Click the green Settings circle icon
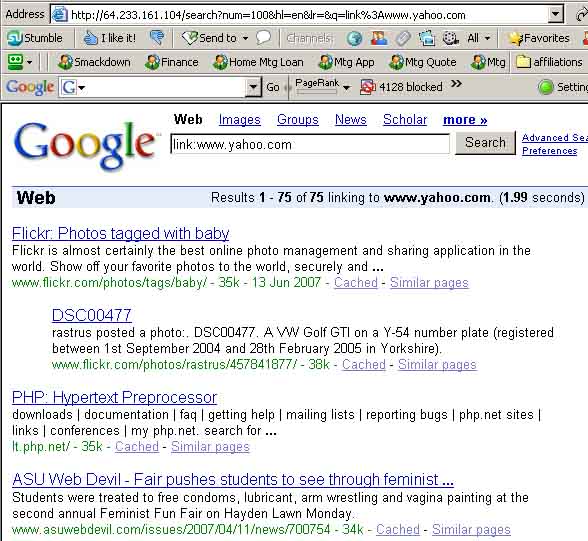 546,87
